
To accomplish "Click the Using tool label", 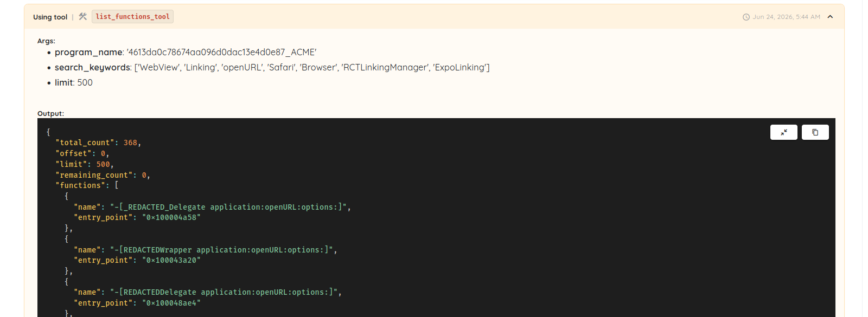I will click(50, 17).
